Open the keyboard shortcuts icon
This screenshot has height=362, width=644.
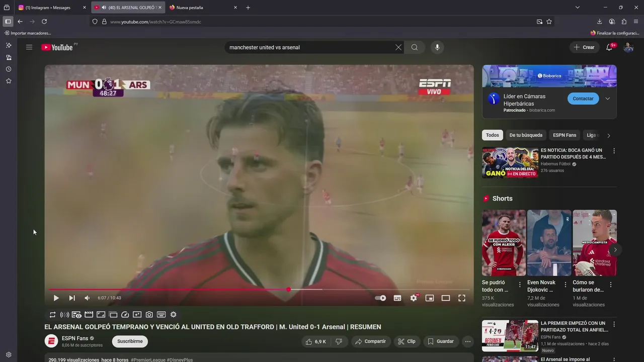click(x=161, y=315)
